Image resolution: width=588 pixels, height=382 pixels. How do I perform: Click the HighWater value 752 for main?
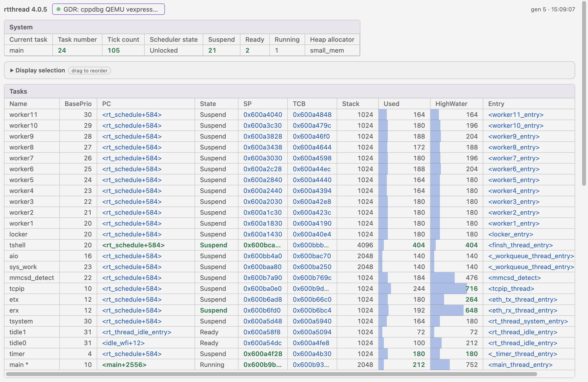[x=472, y=365]
